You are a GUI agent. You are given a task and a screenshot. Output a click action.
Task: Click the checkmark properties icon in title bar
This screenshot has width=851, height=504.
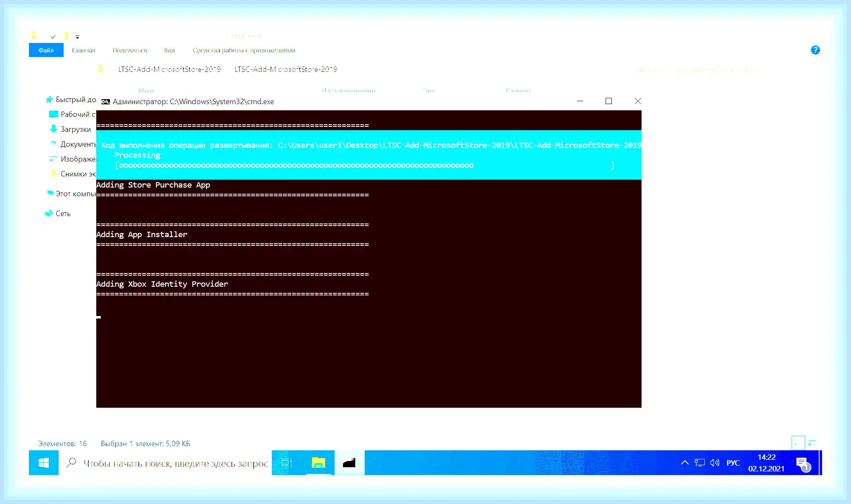[53, 36]
